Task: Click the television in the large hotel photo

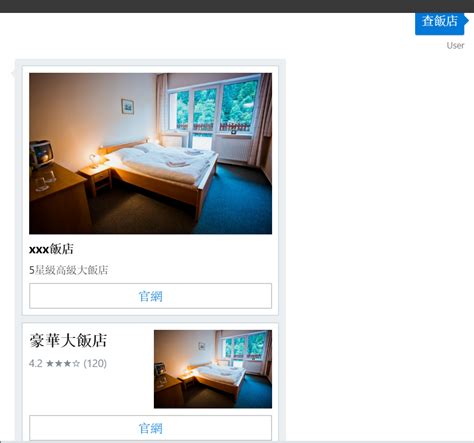Action: [x=41, y=153]
